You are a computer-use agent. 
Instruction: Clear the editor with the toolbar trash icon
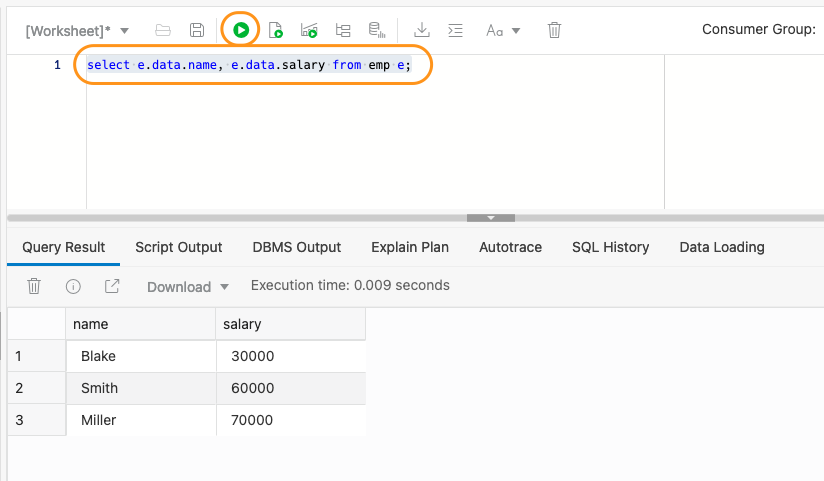(554, 30)
